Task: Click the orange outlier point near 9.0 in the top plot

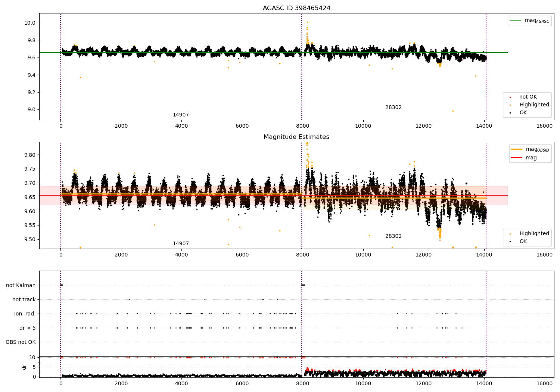Action: [453, 111]
